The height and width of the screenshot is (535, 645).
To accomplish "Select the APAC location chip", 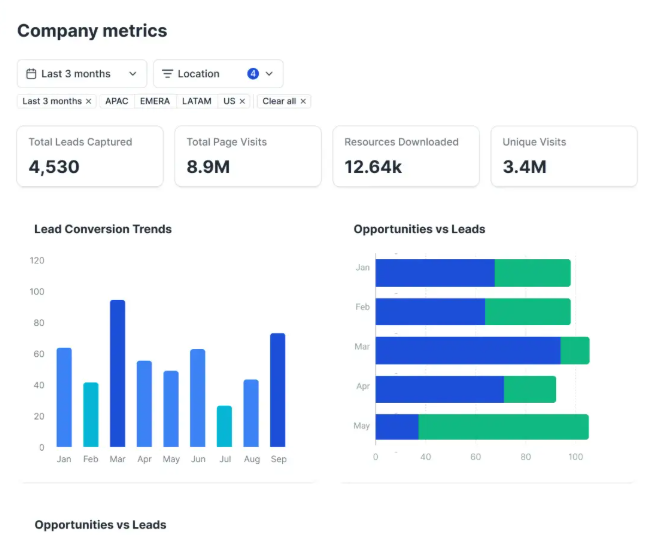I will pos(117,101).
